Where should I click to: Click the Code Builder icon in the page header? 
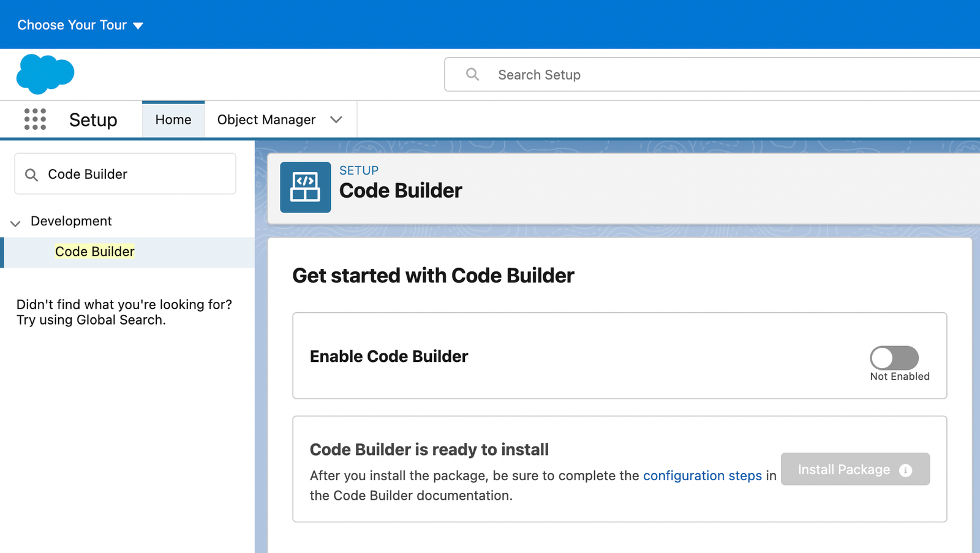(306, 187)
